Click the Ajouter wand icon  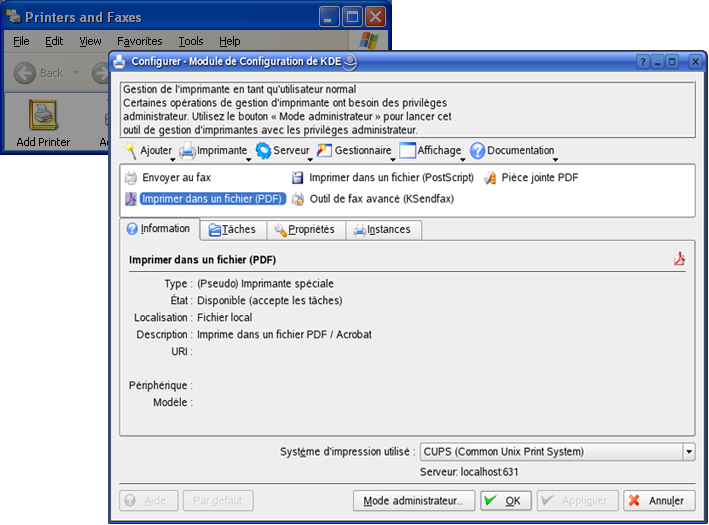pyautogui.click(x=131, y=151)
